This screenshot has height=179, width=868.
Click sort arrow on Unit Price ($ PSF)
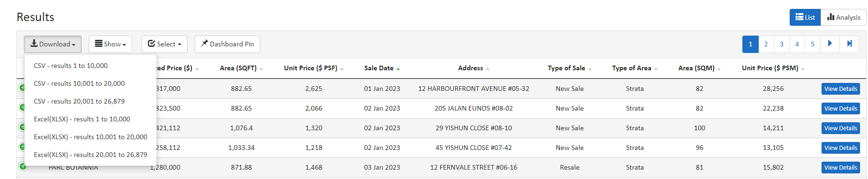[x=342, y=69]
